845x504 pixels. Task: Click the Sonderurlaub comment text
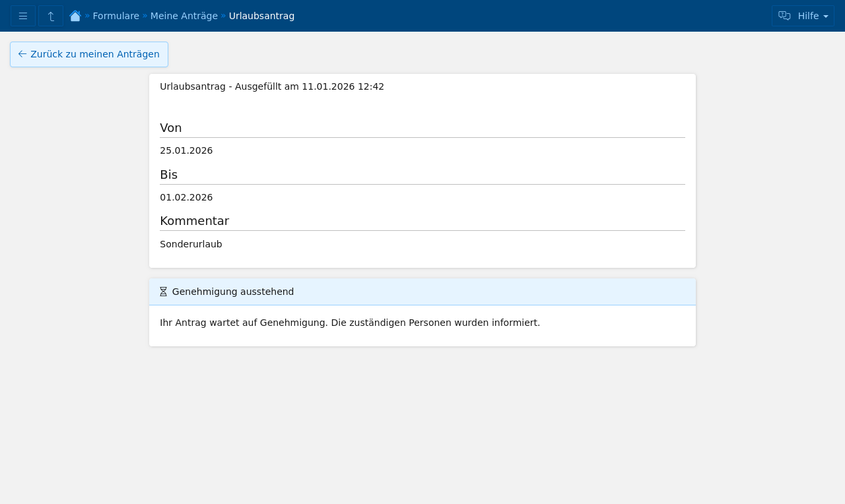point(191,244)
